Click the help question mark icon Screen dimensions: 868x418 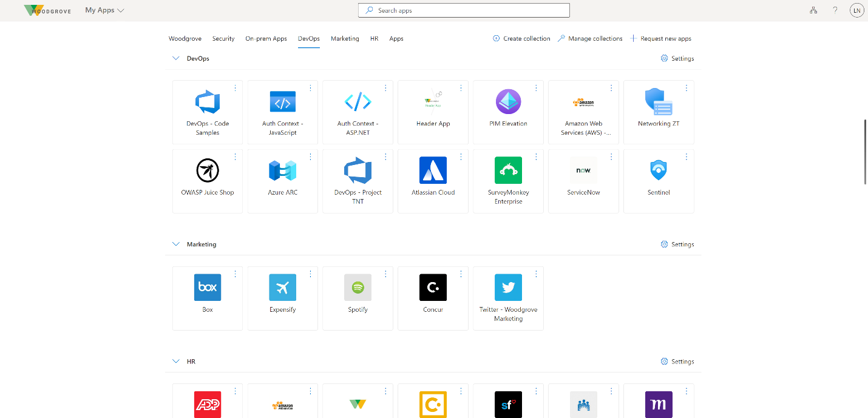click(x=835, y=10)
